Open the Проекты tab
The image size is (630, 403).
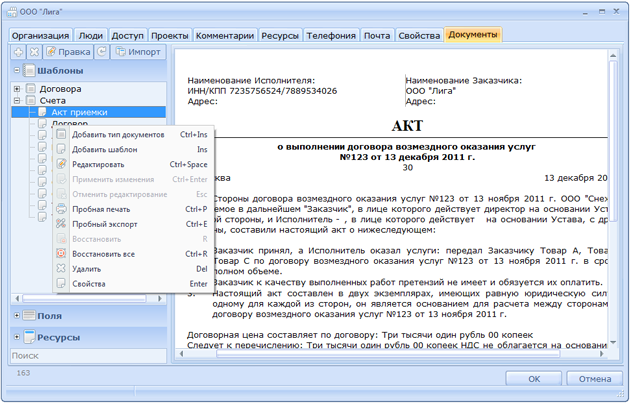[x=170, y=35]
